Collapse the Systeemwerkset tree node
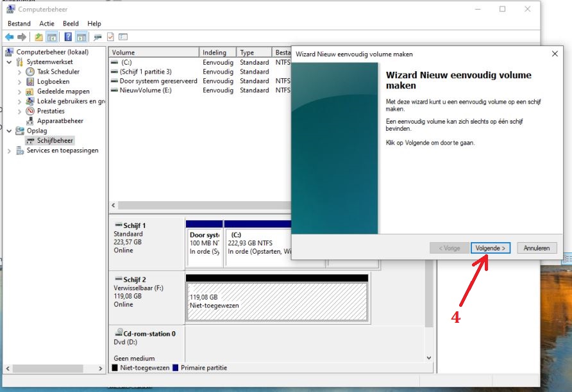This screenshot has width=572, height=392. pos(9,62)
